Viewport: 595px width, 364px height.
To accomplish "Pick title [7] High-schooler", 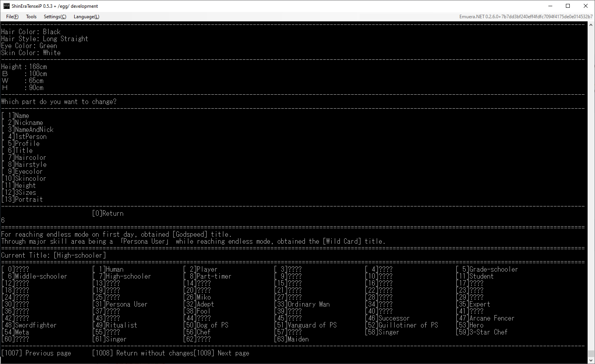I will coord(122,276).
